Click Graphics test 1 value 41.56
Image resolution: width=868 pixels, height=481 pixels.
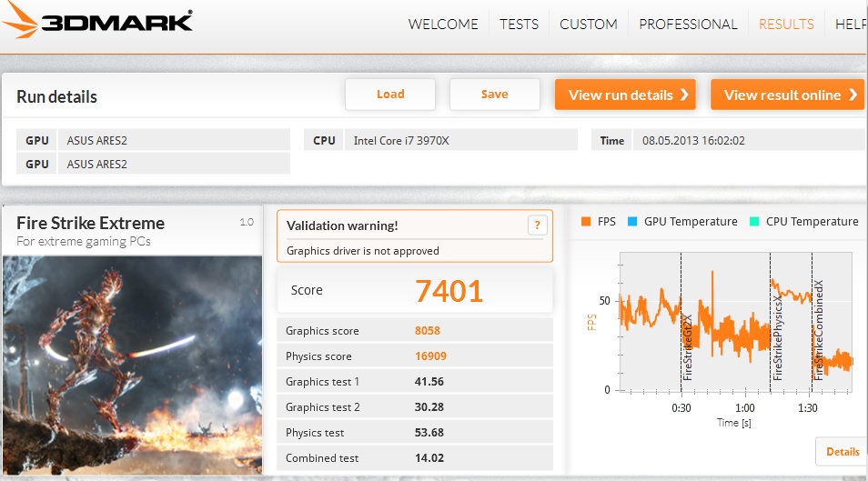[429, 381]
